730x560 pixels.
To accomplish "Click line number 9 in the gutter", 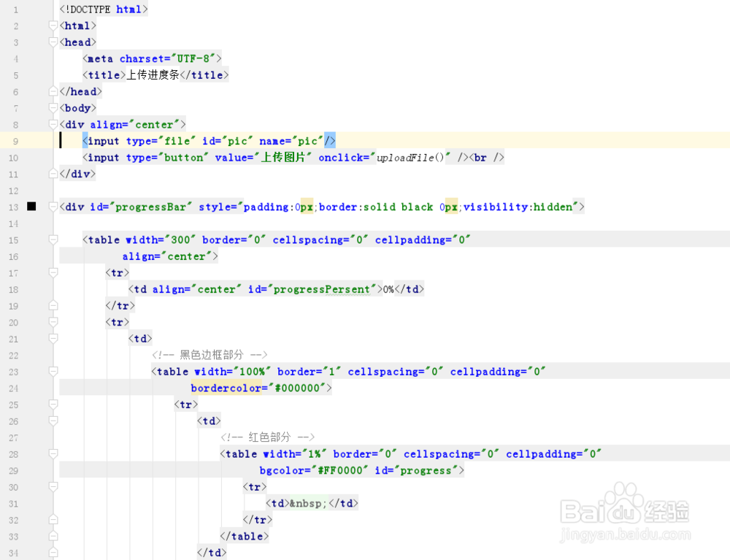I will pos(16,141).
